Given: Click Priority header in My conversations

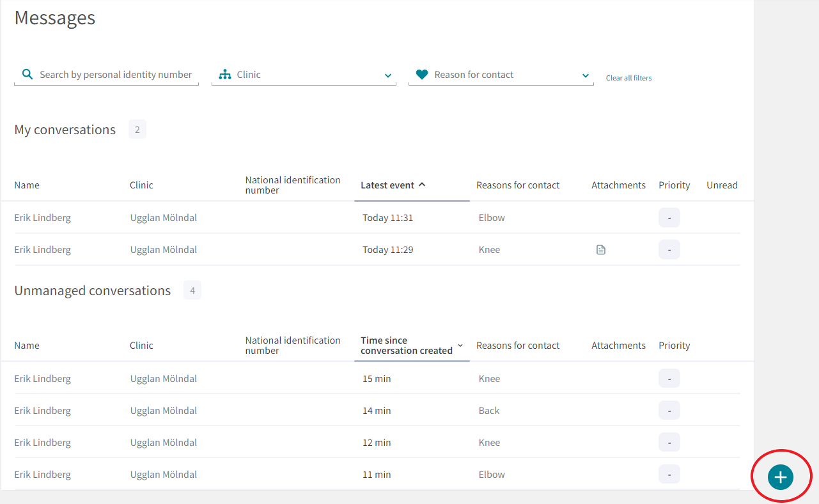Looking at the screenshot, I should [675, 185].
